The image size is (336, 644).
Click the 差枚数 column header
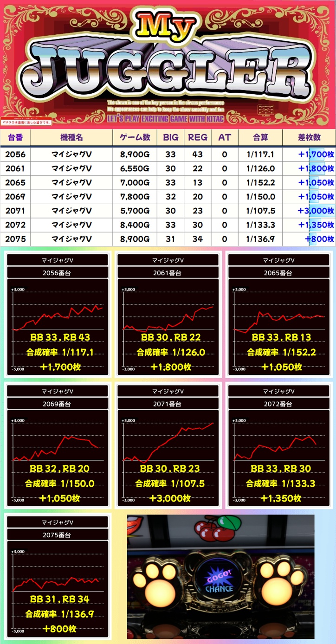click(310, 137)
